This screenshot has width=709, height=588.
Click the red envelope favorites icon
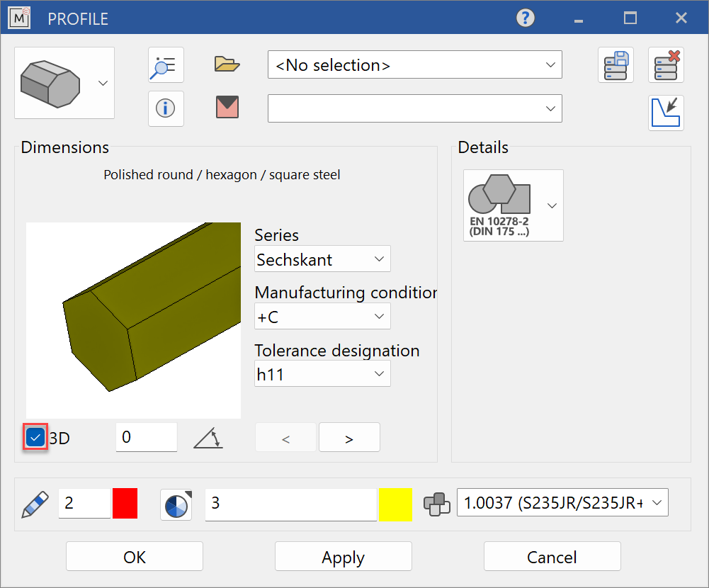pos(227,107)
